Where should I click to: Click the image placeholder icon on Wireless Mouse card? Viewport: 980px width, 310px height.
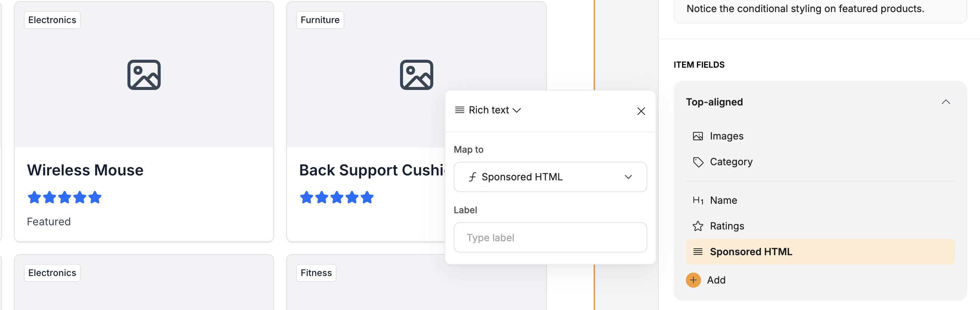click(144, 75)
